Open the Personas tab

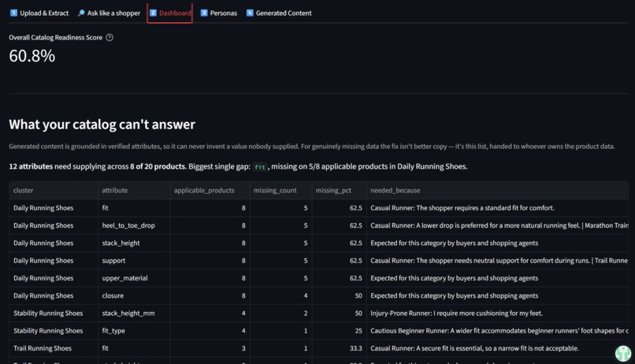pyautogui.click(x=219, y=13)
